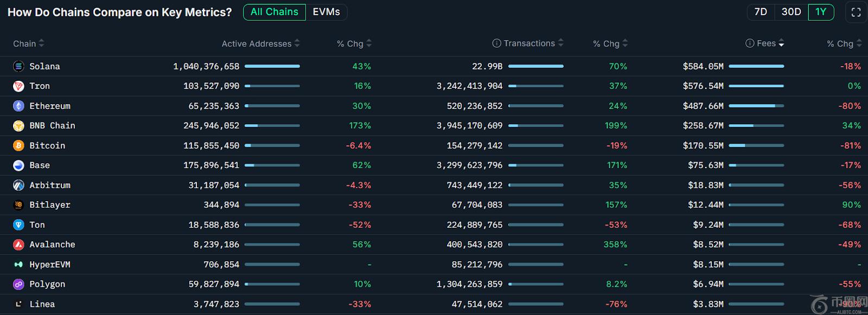
Task: Click BNB Chain fees progress bar
Action: tap(756, 126)
